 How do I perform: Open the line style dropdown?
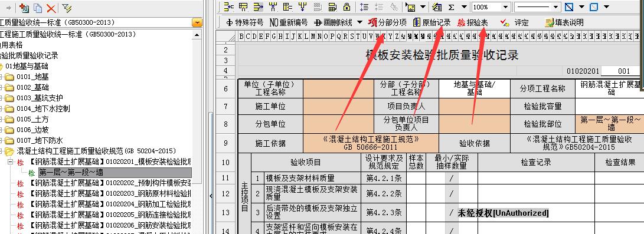coord(556,7)
